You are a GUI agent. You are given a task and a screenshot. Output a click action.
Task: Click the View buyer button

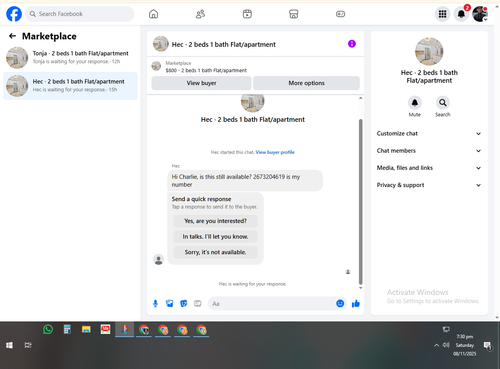(x=201, y=83)
